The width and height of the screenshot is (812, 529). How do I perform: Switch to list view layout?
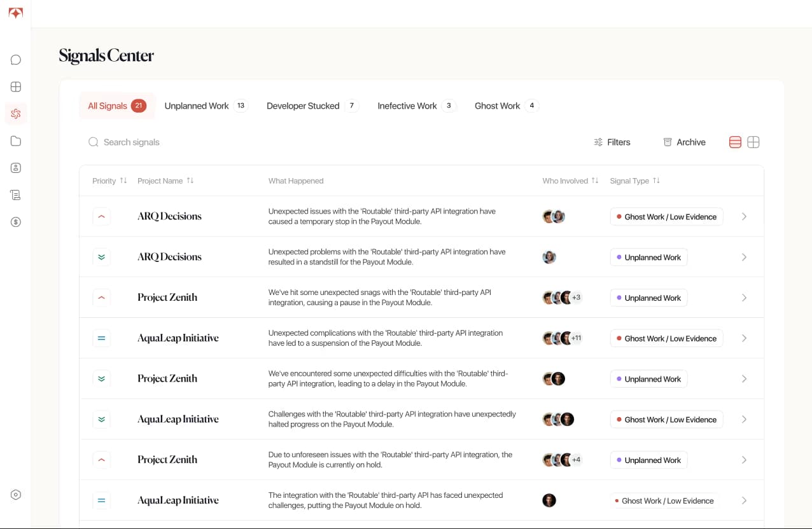coord(735,142)
